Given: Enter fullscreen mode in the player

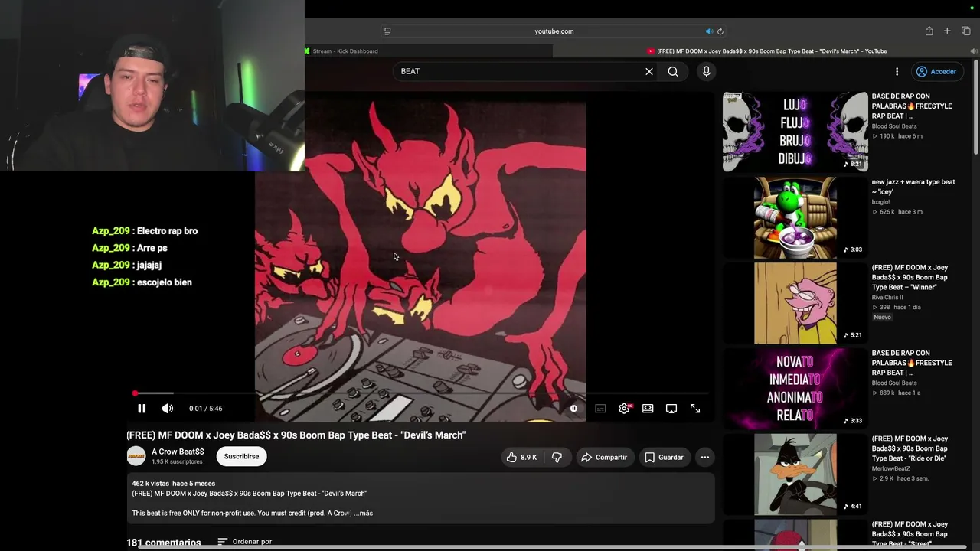Looking at the screenshot, I should coord(695,409).
